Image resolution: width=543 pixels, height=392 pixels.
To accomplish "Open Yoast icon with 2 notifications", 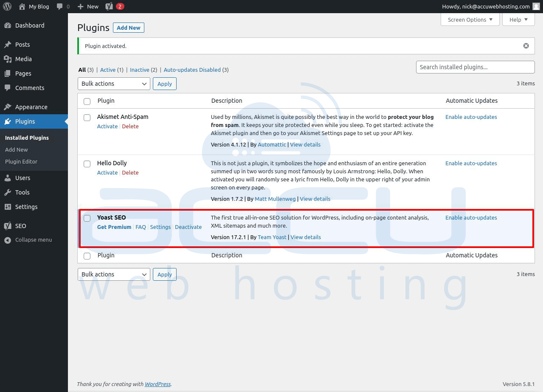I will click(115, 6).
